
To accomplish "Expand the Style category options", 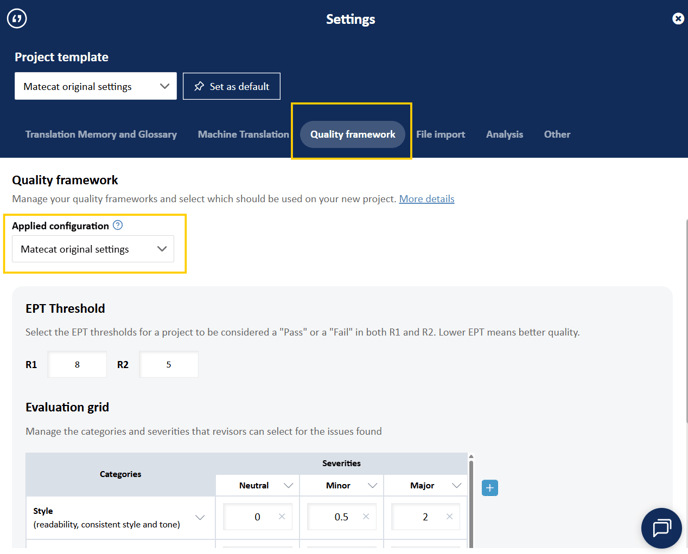I will click(199, 517).
